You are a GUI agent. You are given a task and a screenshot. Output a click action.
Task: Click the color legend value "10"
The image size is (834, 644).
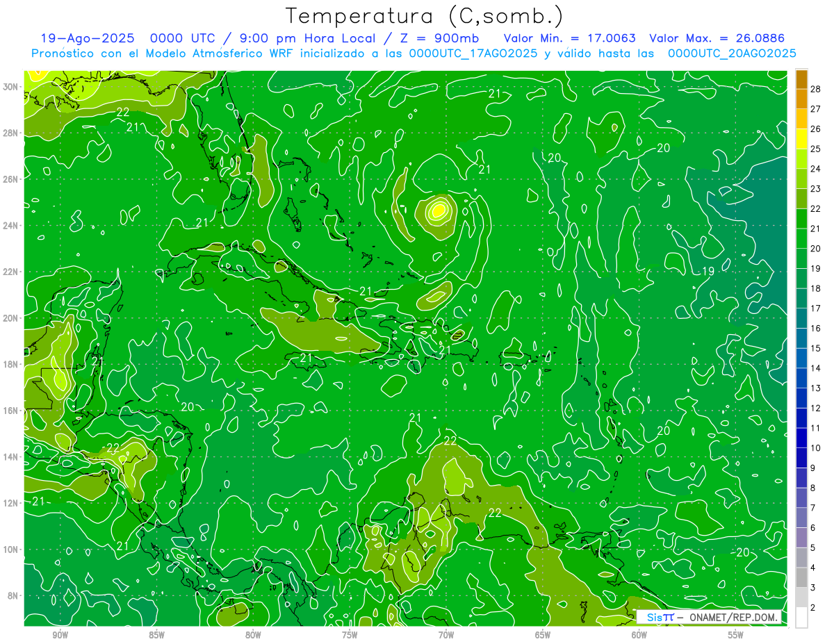(816, 448)
